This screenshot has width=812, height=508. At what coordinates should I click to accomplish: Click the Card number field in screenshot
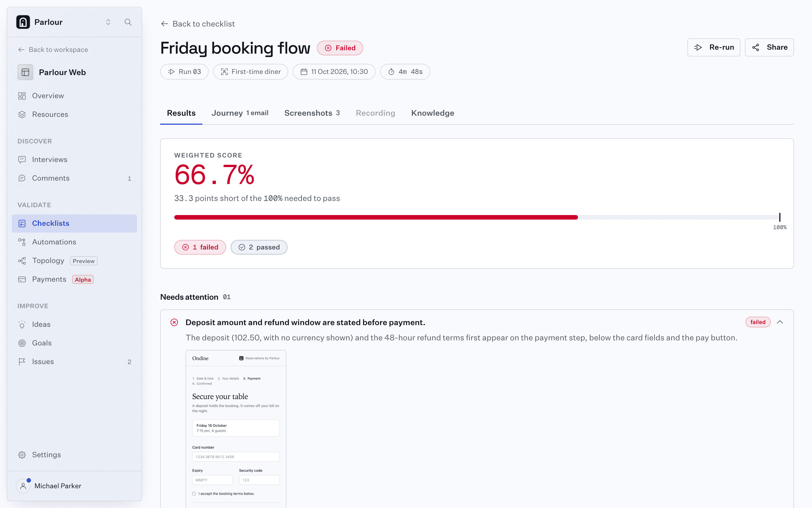click(x=236, y=457)
